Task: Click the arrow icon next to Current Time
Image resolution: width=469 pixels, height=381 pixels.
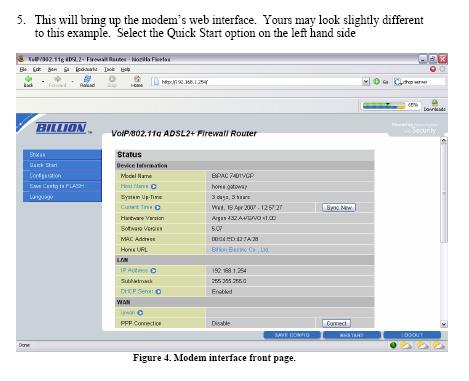Action: (x=158, y=207)
